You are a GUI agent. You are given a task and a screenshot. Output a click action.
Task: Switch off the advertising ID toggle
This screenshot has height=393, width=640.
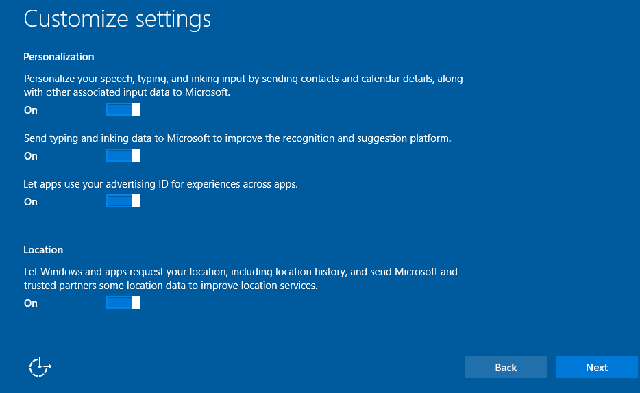[123, 201]
